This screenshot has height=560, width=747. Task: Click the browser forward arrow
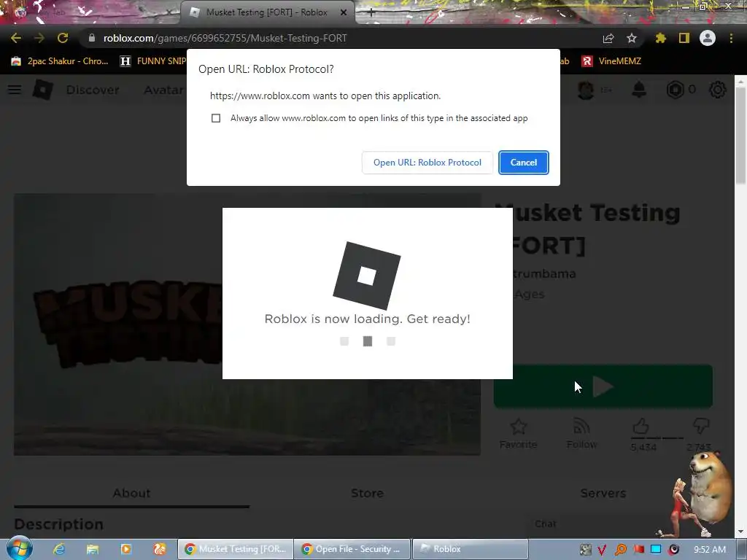pos(39,38)
